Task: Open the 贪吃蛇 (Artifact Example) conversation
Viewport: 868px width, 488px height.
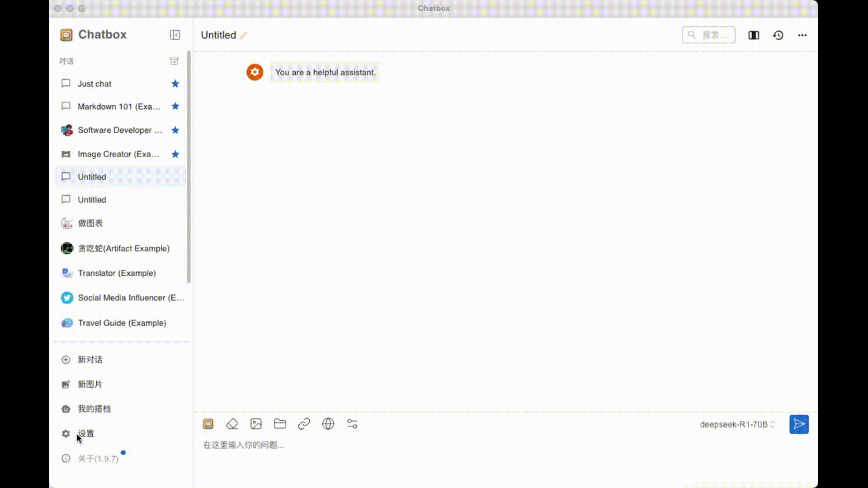Action: [120, 249]
